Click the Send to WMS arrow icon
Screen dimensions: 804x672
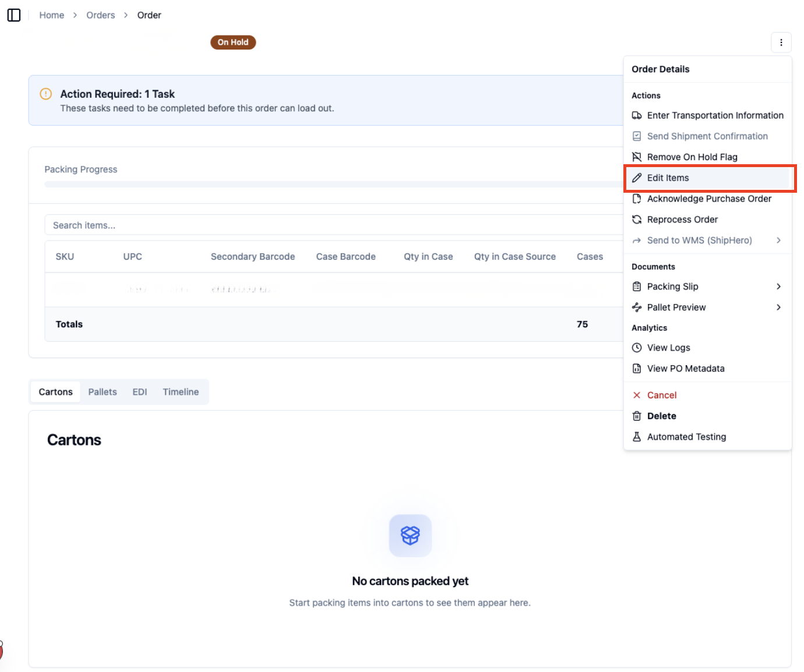pos(637,240)
